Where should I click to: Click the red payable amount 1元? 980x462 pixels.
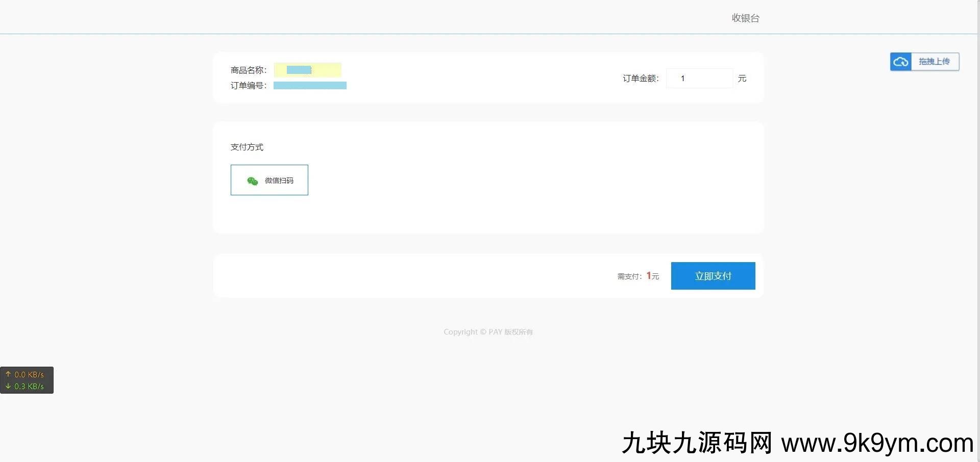tap(652, 276)
